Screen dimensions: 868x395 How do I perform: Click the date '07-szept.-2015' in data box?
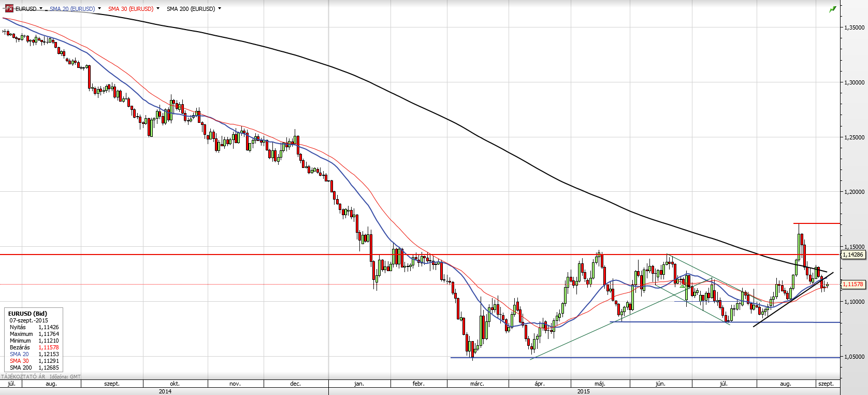click(x=28, y=320)
